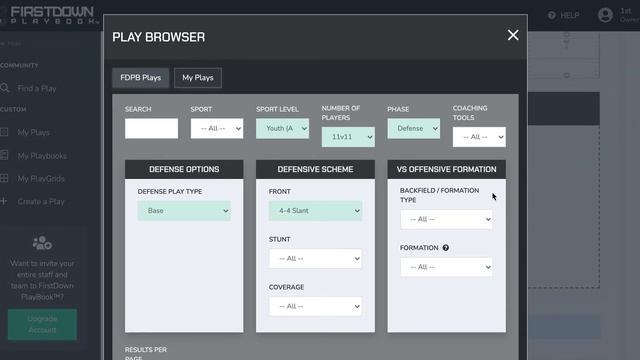Click the Find a Play search icon
Viewport: 640px width, 360px height.
click(4, 88)
